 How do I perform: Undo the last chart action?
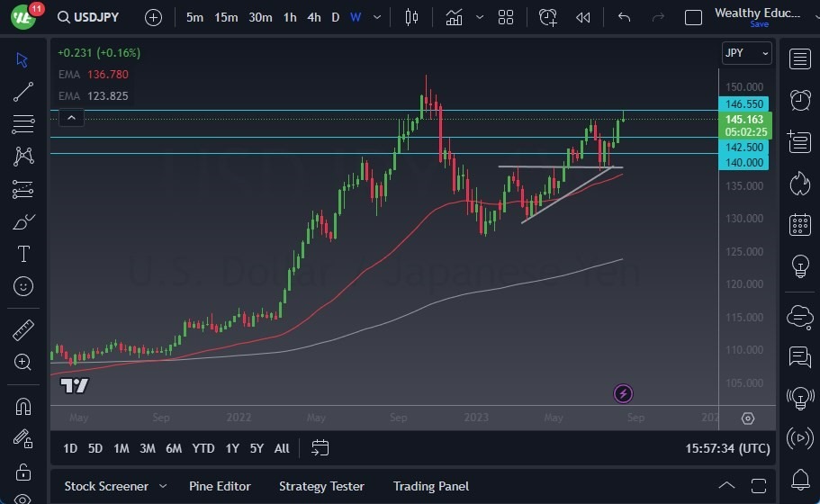pyautogui.click(x=624, y=17)
